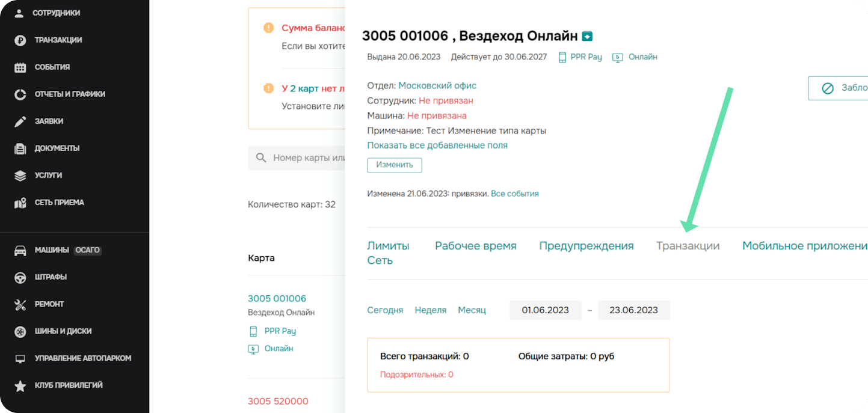
Task: Click the car icon for Машины
Action: point(20,251)
